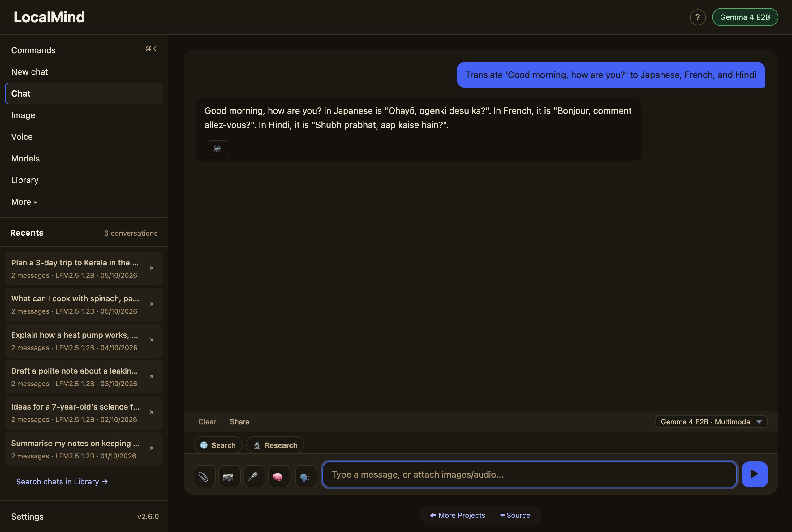This screenshot has width=792, height=532.
Task: Toggle the Search web mode chip
Action: 218,445
